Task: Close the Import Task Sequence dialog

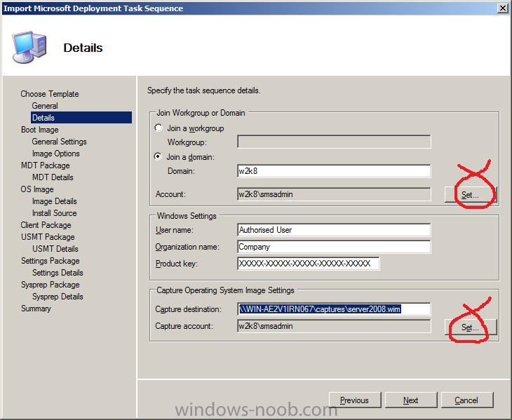Action: (x=503, y=8)
